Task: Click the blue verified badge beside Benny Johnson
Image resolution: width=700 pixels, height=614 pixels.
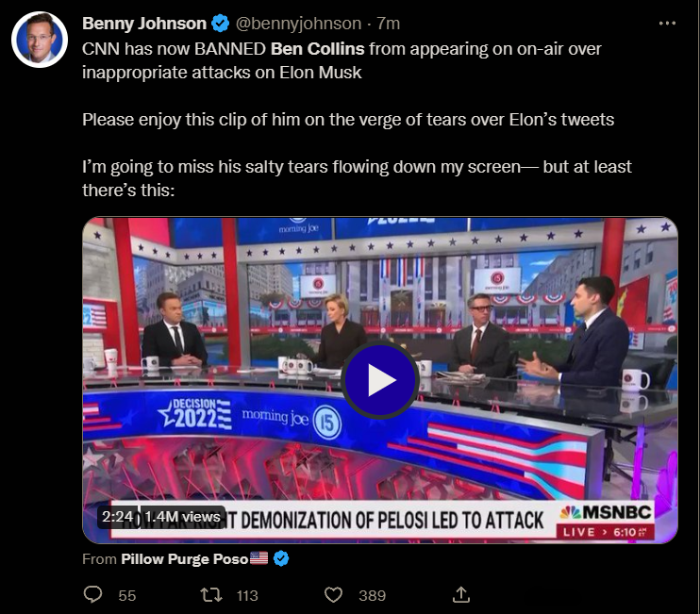Action: tap(220, 24)
